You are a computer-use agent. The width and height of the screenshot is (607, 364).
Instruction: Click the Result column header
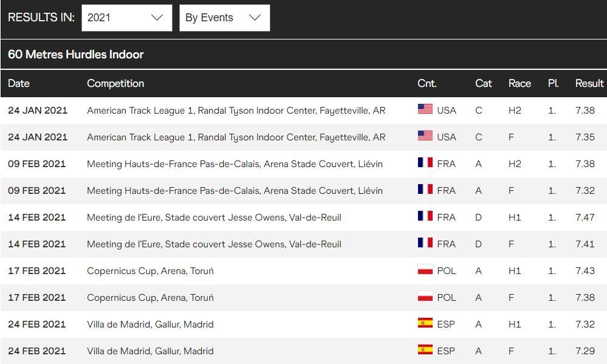tap(589, 83)
